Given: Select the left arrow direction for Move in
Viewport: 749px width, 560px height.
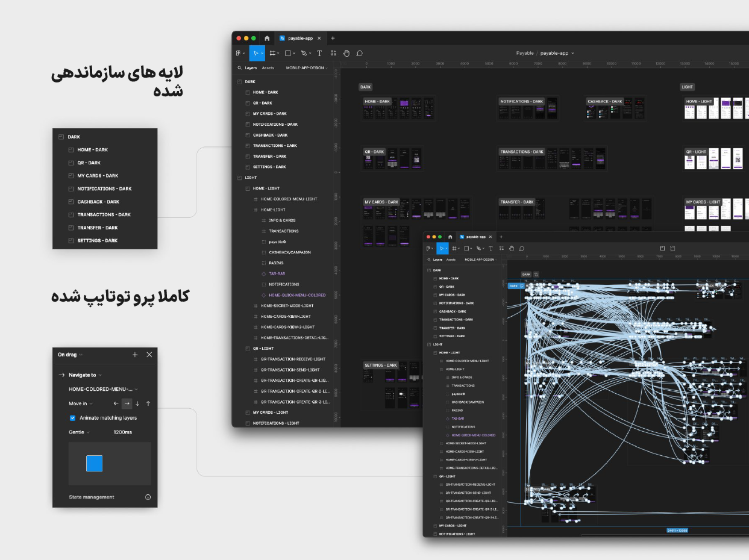Looking at the screenshot, I should click(x=116, y=403).
